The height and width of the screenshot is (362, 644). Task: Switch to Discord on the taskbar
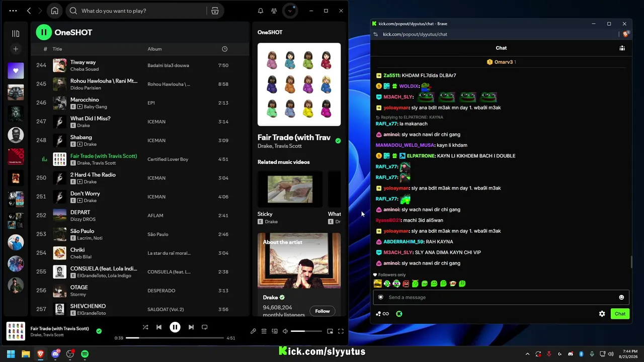[55, 354]
